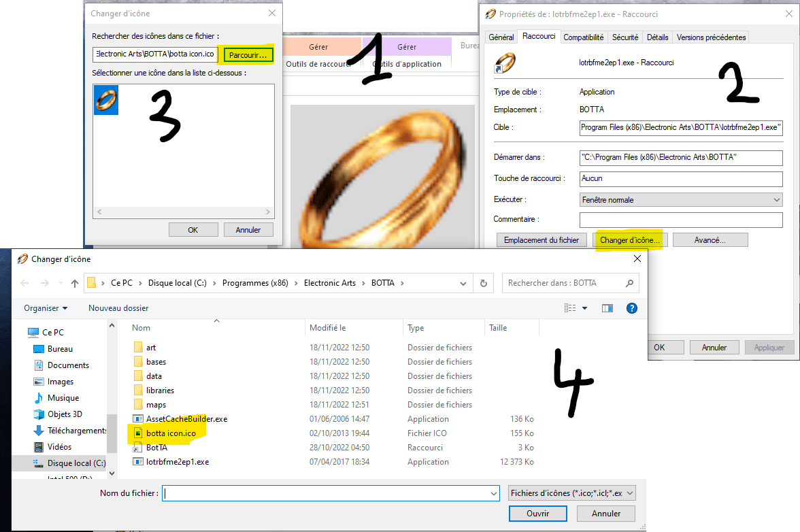The width and height of the screenshot is (800, 532).
Task: Expand the chevron after BOTTA in the path
Action: tap(402, 283)
